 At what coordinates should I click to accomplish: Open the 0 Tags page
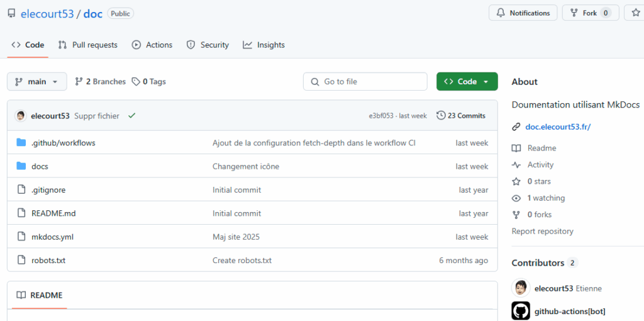coord(149,82)
